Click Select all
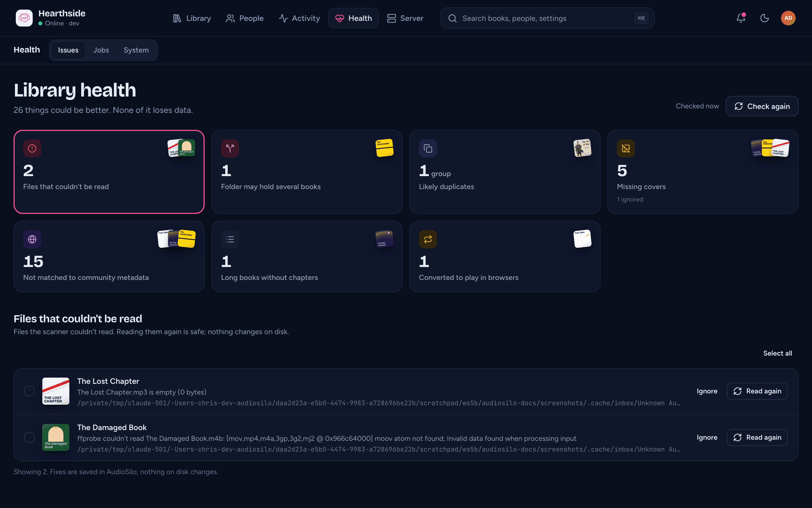 tap(777, 353)
